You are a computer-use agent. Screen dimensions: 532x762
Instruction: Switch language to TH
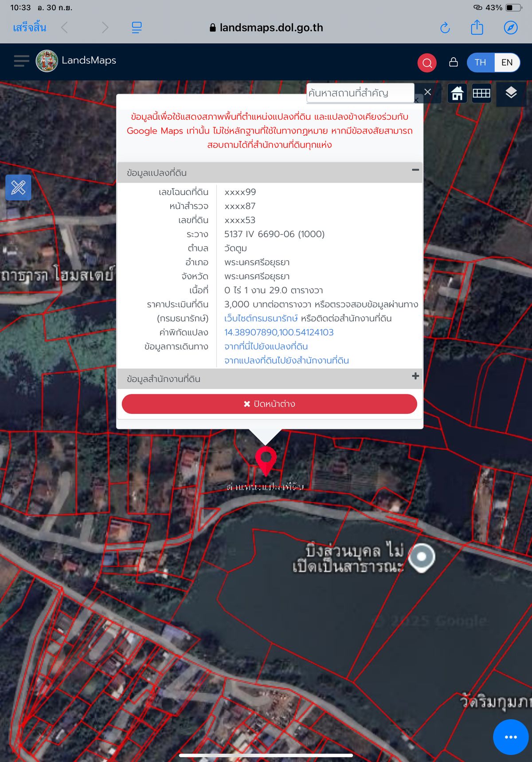click(480, 63)
